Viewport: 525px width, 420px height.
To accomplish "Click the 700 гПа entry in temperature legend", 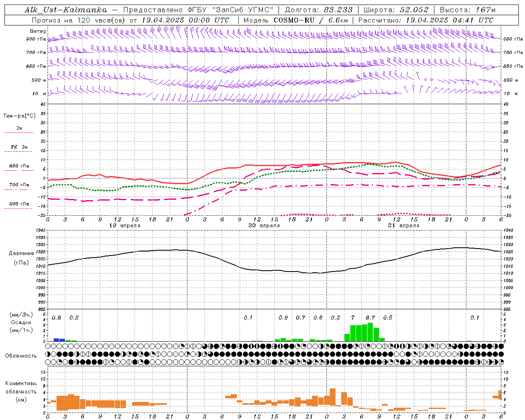I will [x=19, y=185].
